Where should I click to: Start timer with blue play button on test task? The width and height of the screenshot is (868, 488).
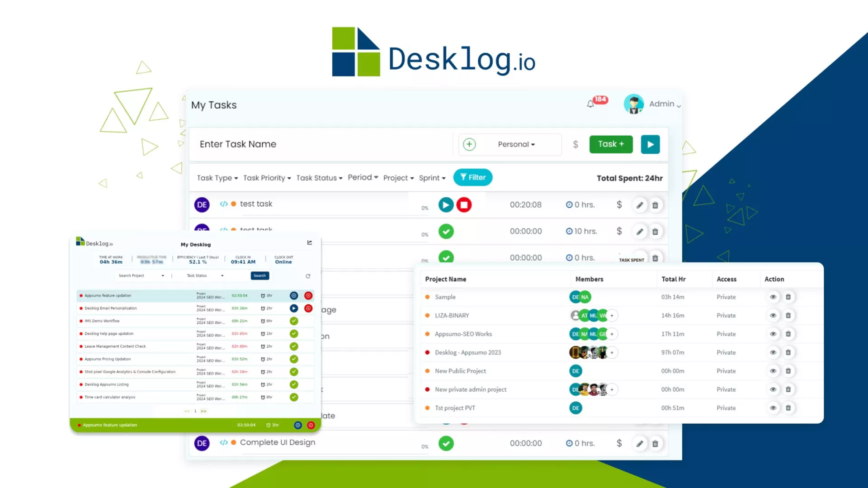446,205
